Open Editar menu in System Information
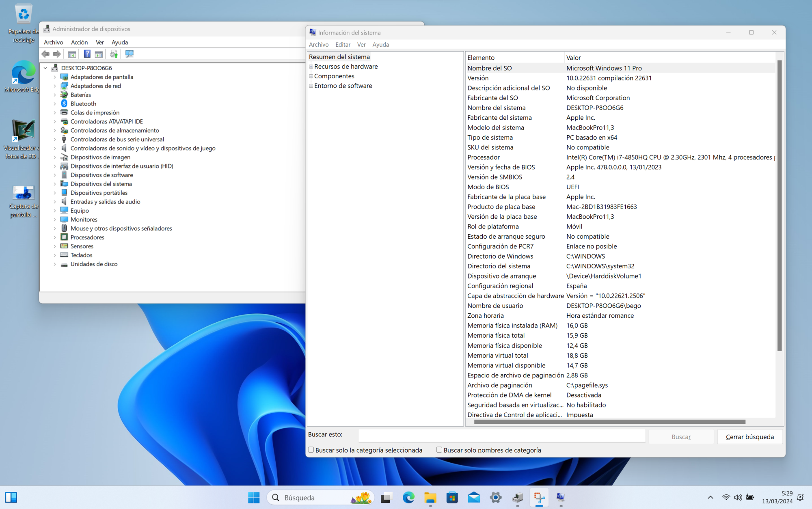Screen dimensions: 812x509 343,45
